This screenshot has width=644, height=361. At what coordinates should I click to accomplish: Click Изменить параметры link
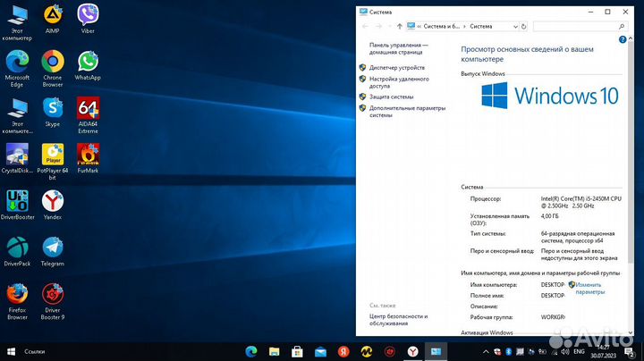point(589,288)
